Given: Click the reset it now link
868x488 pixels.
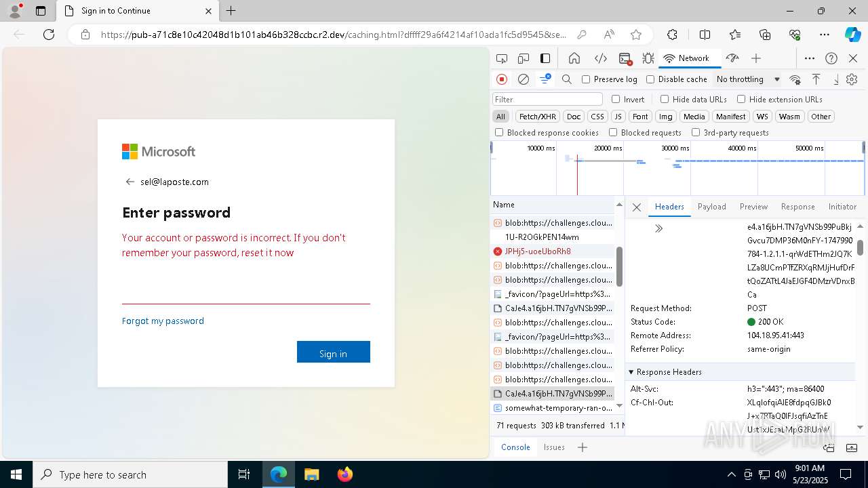Looking at the screenshot, I should (268, 253).
